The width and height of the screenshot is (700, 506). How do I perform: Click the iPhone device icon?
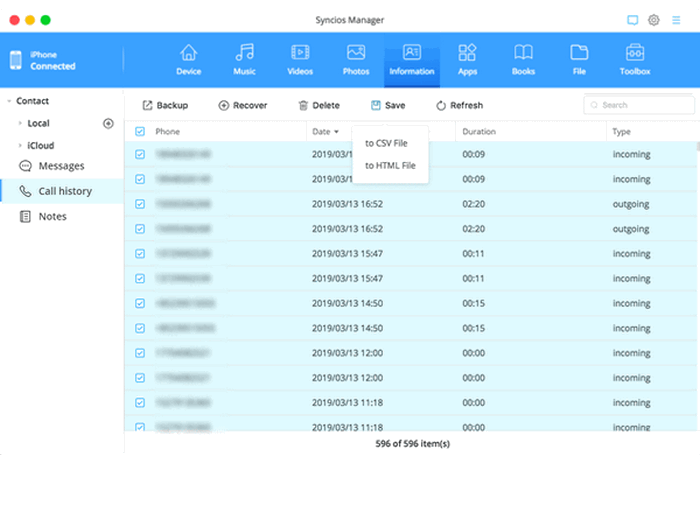point(16,60)
